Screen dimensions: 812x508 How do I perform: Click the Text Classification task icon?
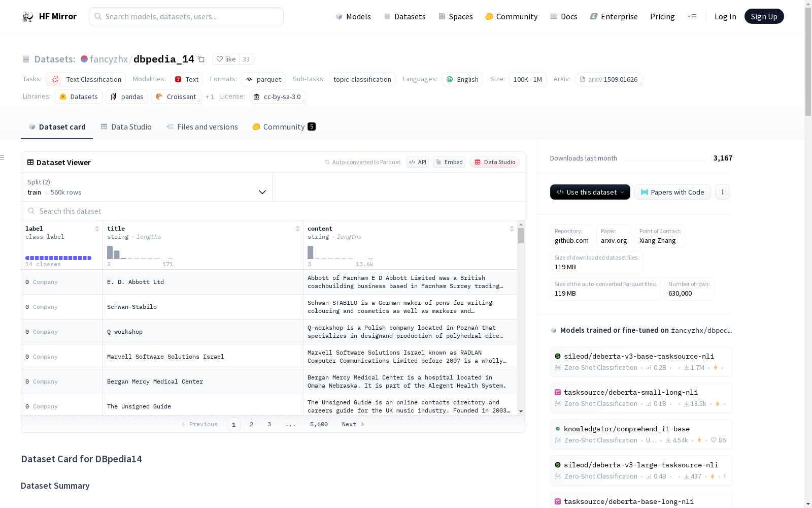point(55,79)
